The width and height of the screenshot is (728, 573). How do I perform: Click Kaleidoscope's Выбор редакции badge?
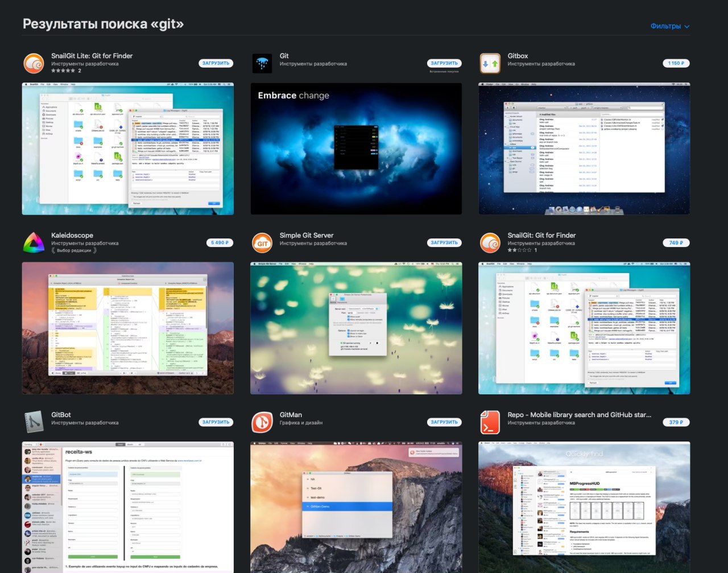click(x=74, y=250)
